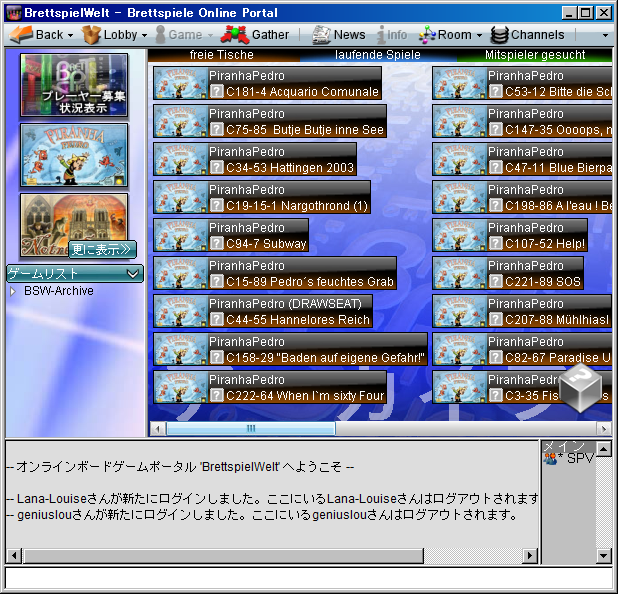
Task: Open the Game dropdown arrow
Action: (210, 35)
